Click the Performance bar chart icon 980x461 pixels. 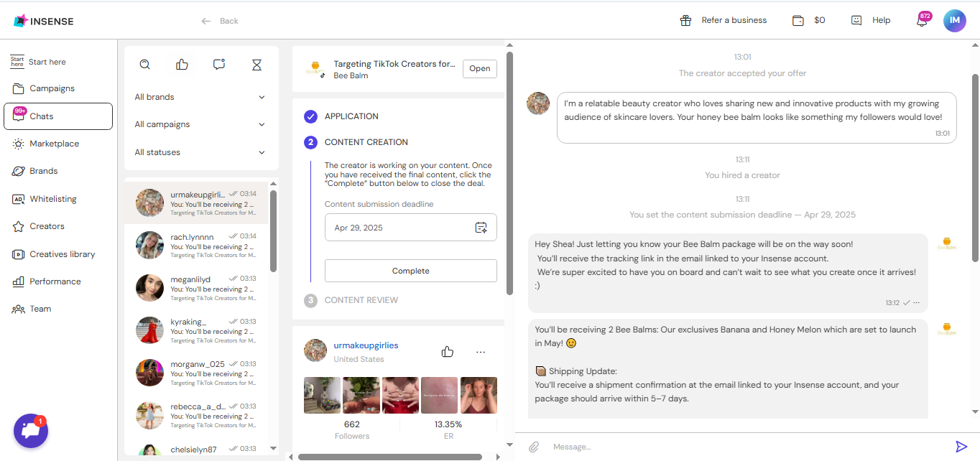[x=18, y=281]
